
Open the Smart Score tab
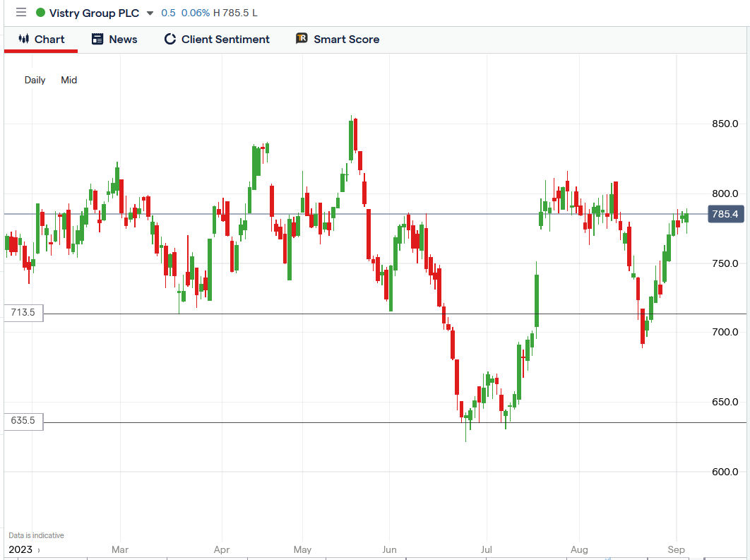click(x=338, y=40)
